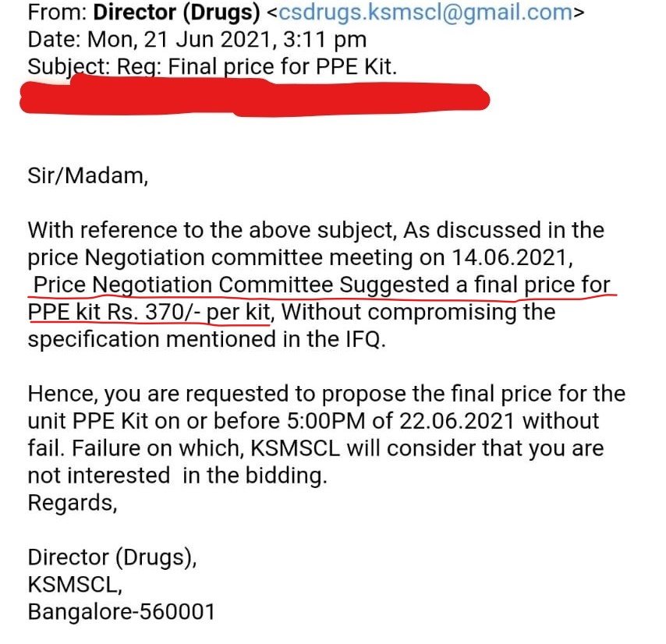Viewport: 666px width, 644px height.
Task: Select the sent time 3:11 pm
Action: click(328, 39)
